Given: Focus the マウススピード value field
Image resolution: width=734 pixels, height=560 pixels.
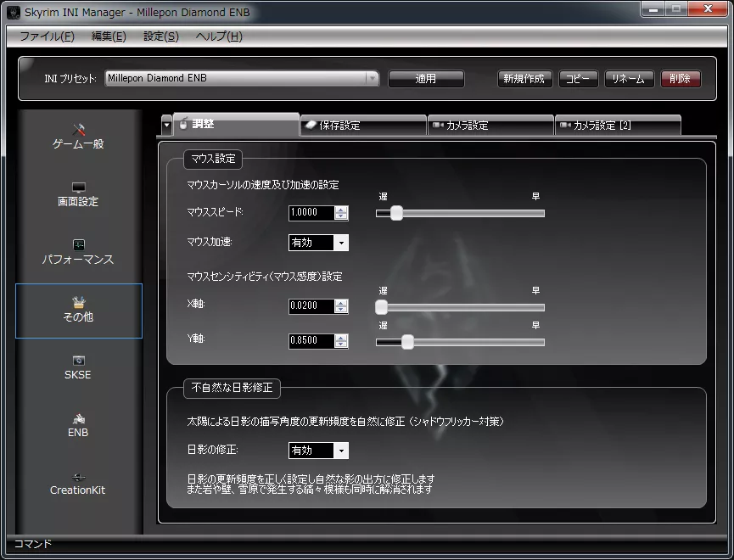Looking at the screenshot, I should click(311, 213).
